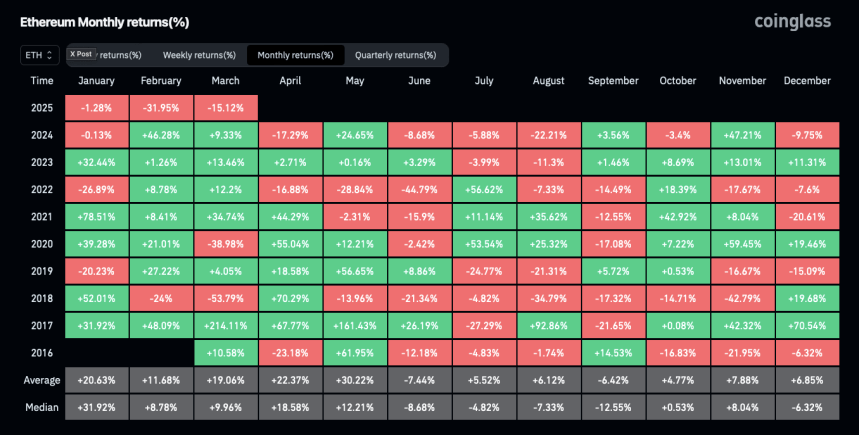Click the Time column header
Screen dimensions: 859x435
coord(42,80)
